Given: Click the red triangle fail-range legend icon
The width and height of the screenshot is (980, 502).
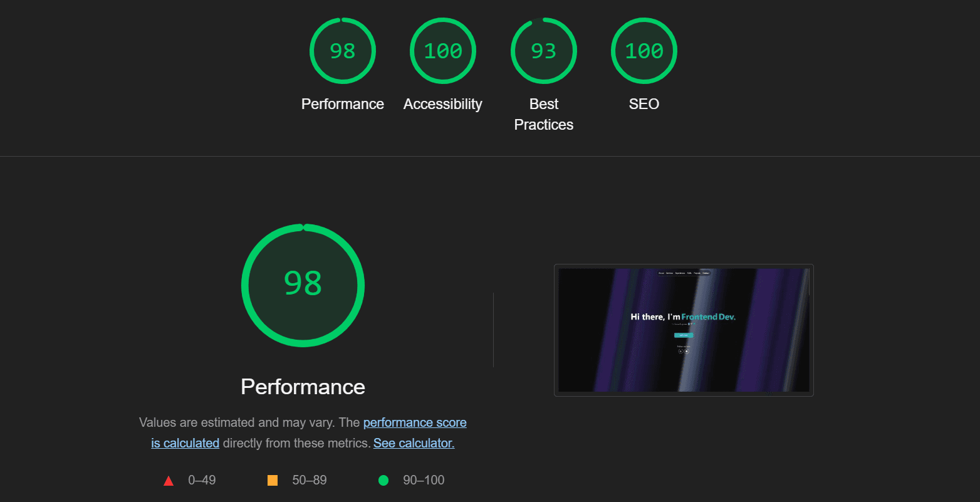Looking at the screenshot, I should 169,481.
